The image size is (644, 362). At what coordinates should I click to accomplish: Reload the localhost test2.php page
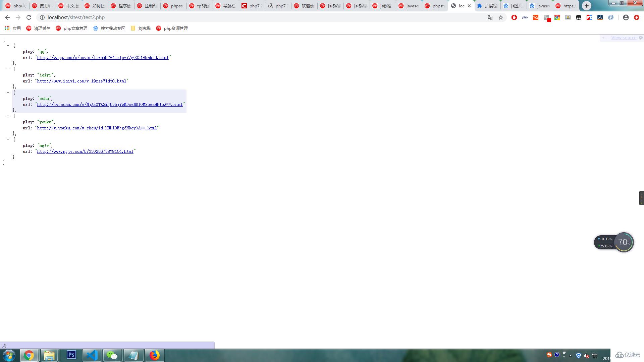tap(29, 17)
